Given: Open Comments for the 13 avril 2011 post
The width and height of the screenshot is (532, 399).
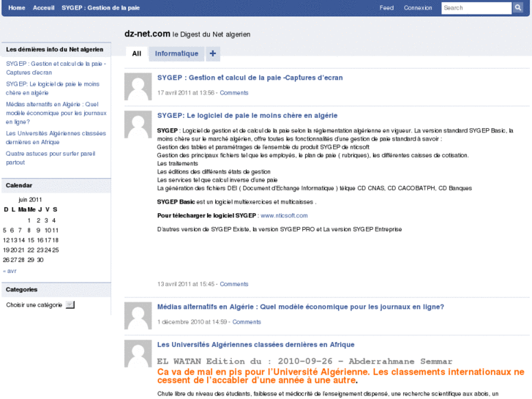Looking at the screenshot, I should coord(233,284).
